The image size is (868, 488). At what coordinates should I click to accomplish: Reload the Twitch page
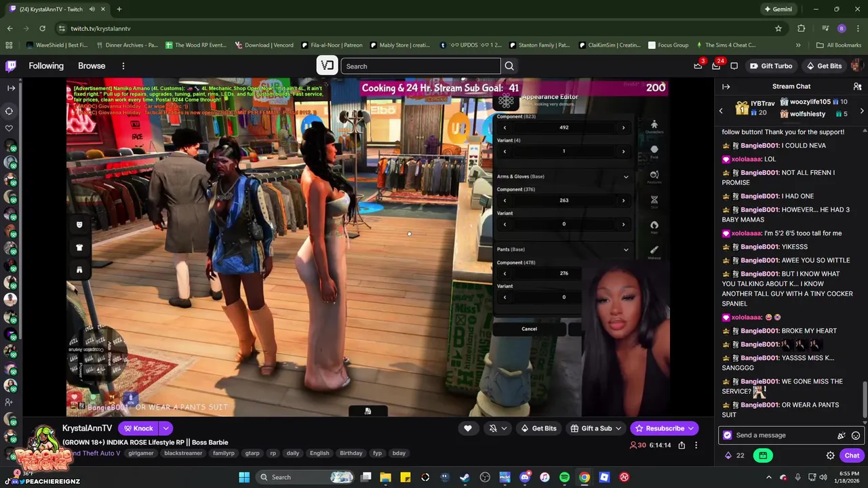click(x=42, y=28)
